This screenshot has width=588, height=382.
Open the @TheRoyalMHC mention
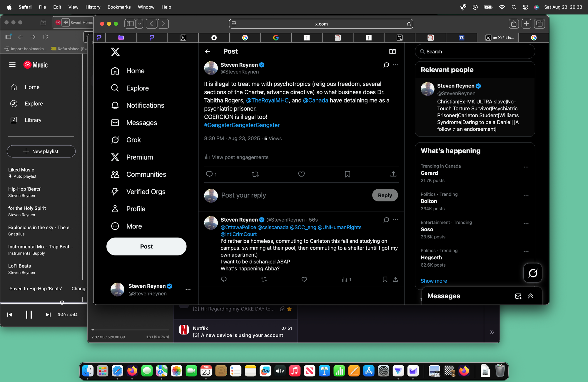tap(267, 100)
